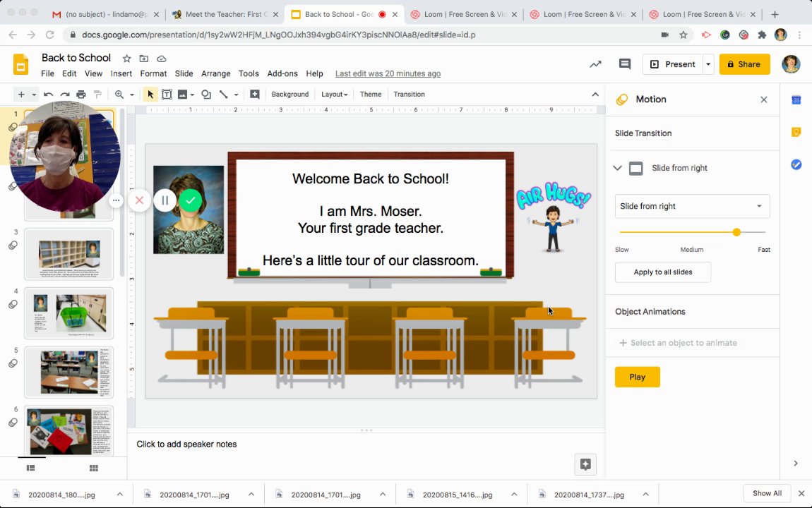
Task: Switch to filmstrip view icon
Action: point(30,468)
